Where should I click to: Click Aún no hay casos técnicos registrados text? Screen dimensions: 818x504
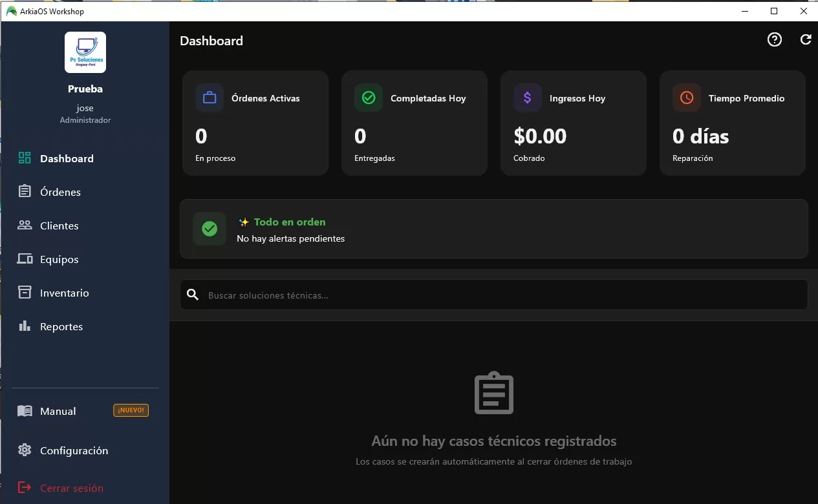coord(494,441)
